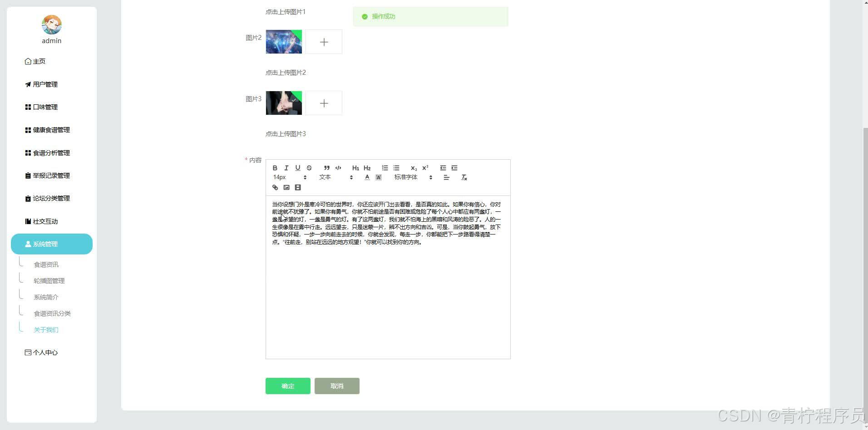868x430 pixels.
Task: Toggle bold formatting in the editor
Action: click(275, 168)
